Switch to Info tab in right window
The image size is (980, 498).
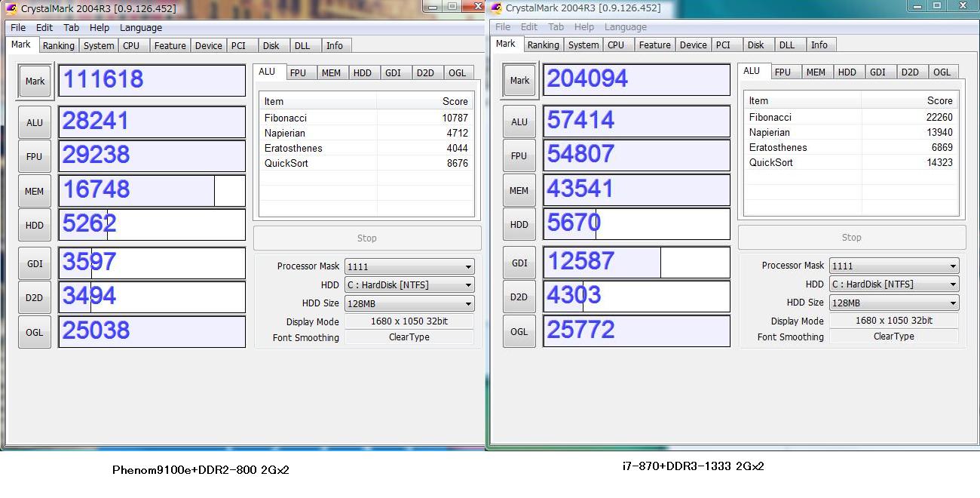[x=819, y=45]
